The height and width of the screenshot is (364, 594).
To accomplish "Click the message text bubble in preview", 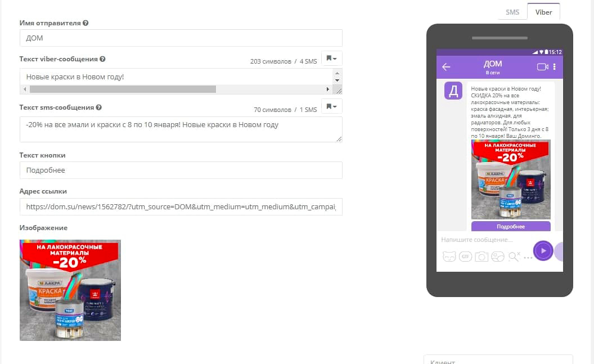I will pyautogui.click(x=510, y=112).
